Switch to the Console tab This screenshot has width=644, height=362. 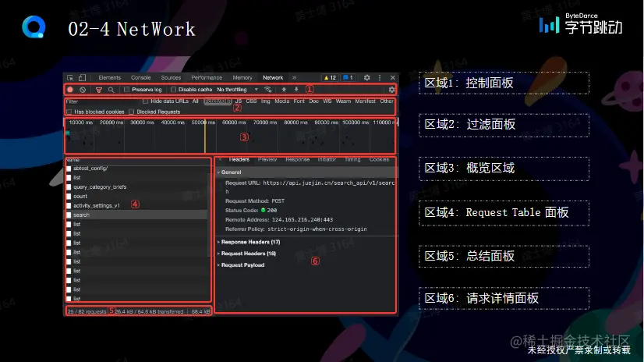[141, 78]
